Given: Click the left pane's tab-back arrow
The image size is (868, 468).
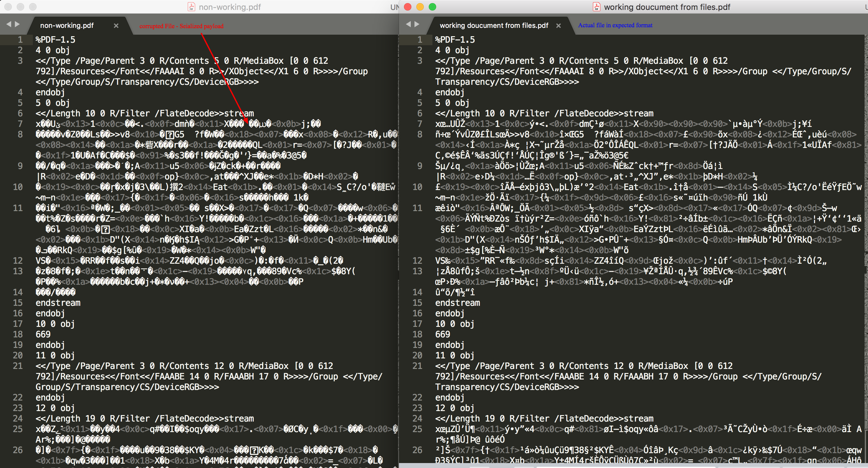Looking at the screenshot, I should [9, 24].
